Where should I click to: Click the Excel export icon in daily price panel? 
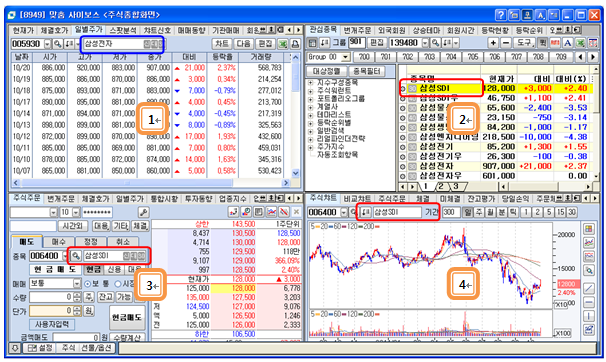pos(283,44)
